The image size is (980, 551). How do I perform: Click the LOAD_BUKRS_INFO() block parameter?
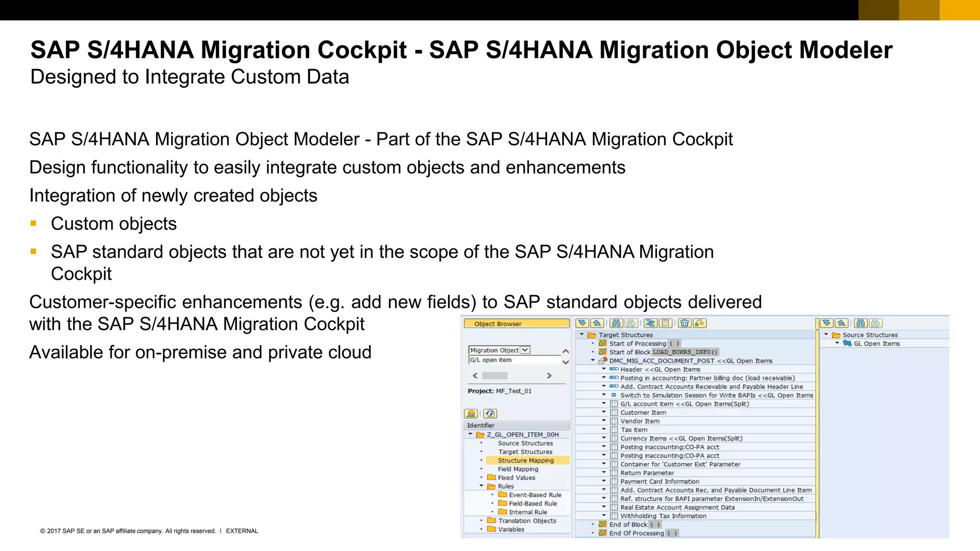[685, 352]
